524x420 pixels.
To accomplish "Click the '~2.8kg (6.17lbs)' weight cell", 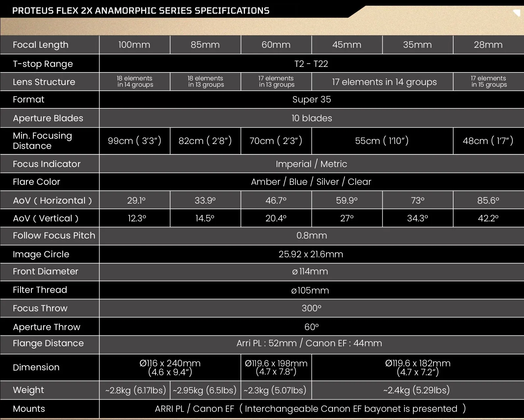I will pos(135,390).
